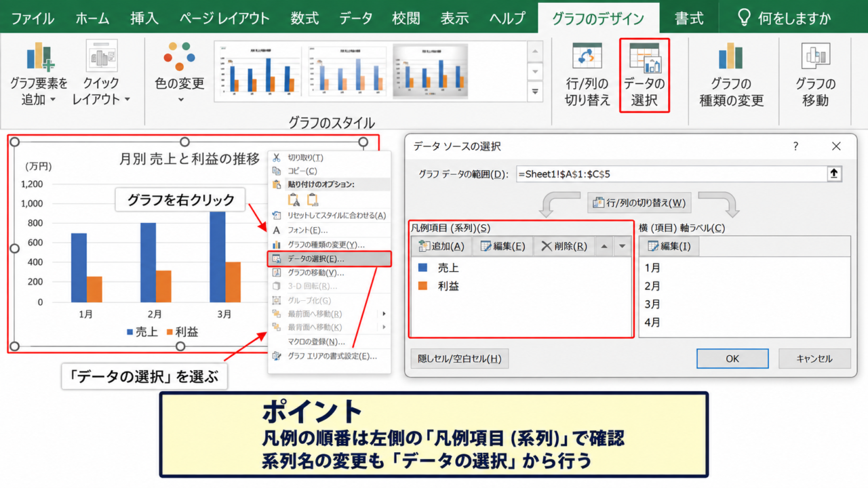
Task: Click 編集(I) axis label button
Action: (669, 246)
